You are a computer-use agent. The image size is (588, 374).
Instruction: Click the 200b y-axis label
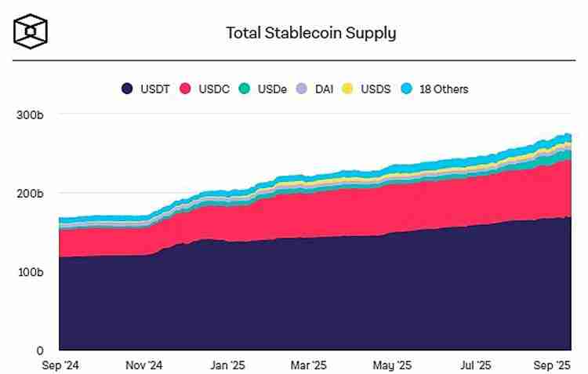(30, 194)
